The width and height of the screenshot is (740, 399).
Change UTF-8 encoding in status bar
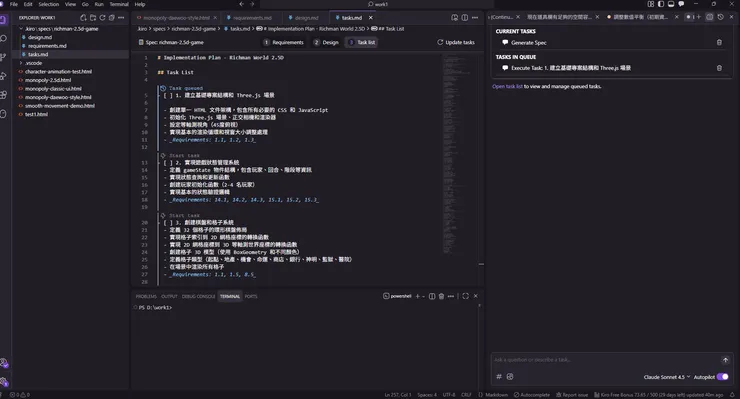coord(449,395)
